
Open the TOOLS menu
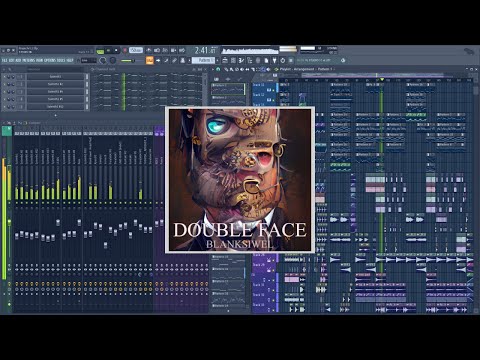[61, 60]
